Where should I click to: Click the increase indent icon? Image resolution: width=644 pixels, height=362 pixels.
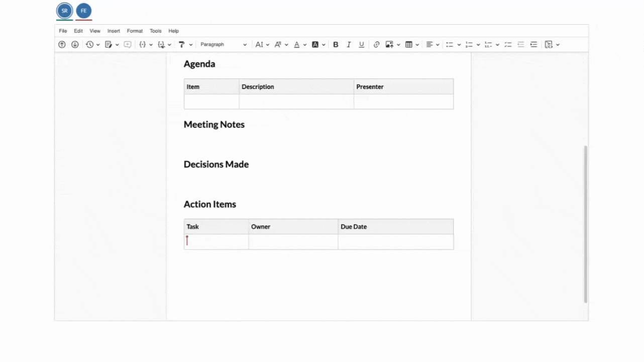coord(533,45)
